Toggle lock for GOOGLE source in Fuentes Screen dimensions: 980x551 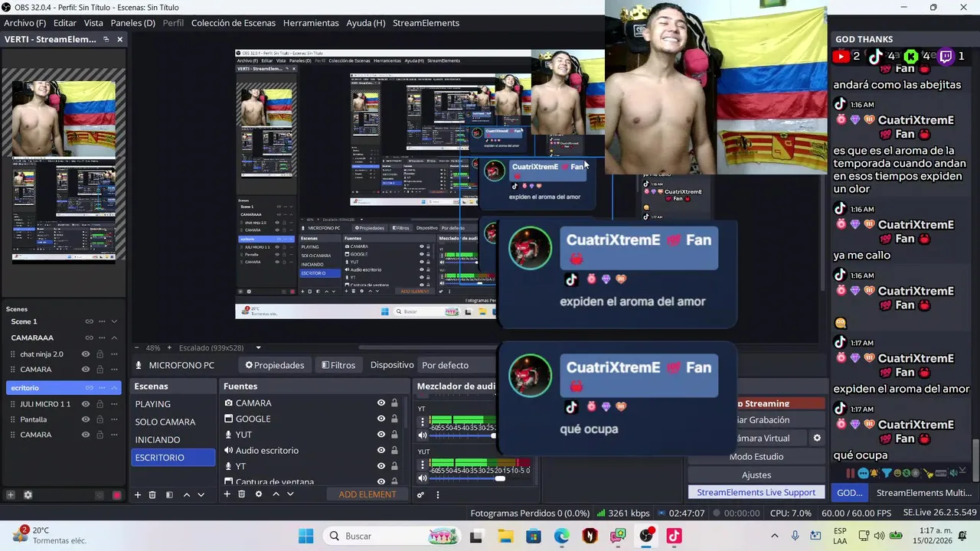394,419
